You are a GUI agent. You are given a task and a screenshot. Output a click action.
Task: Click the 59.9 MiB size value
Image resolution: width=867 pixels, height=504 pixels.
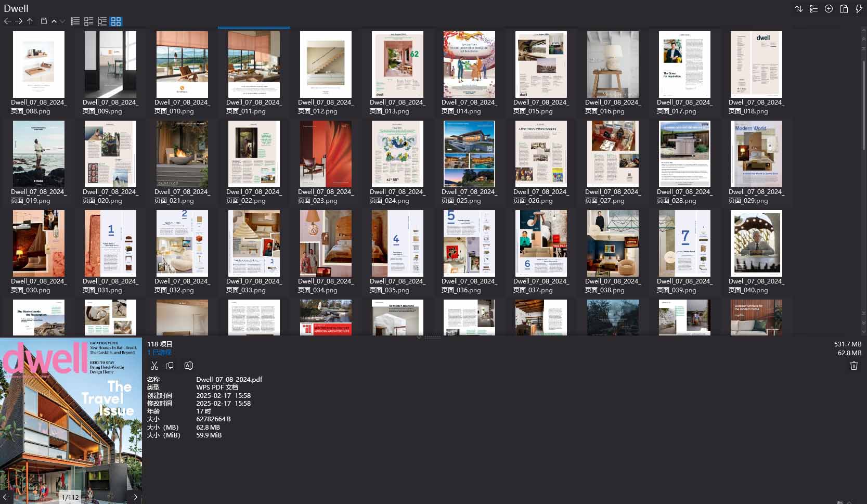pyautogui.click(x=209, y=435)
